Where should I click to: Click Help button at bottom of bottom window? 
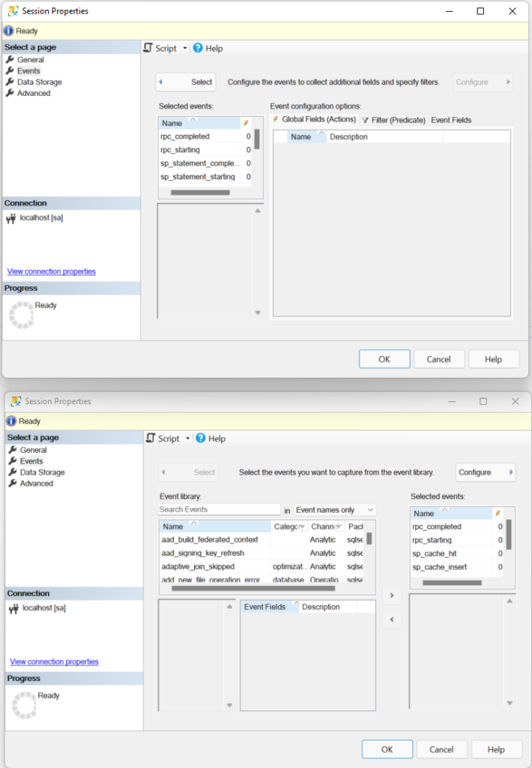[x=496, y=749]
